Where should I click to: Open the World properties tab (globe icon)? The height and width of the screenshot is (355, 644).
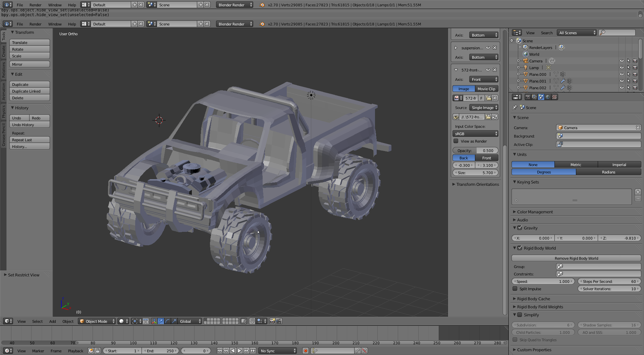(548, 97)
